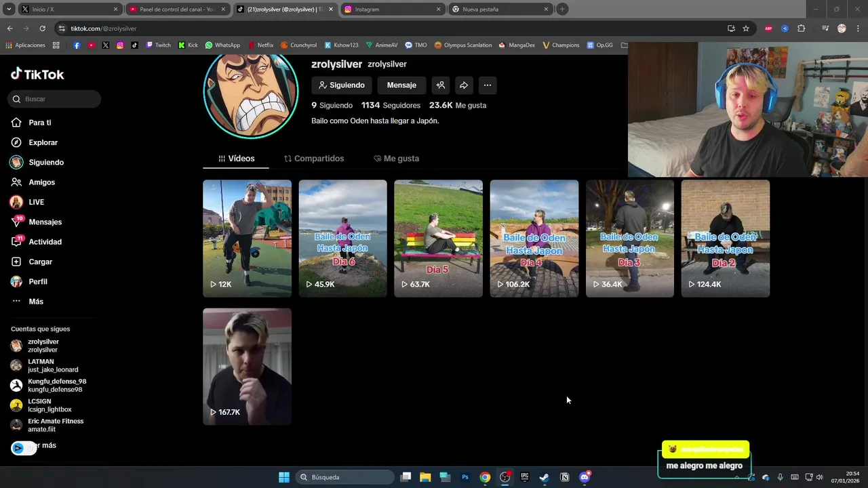
Task: Open the Kick bookmark
Action: tap(188, 45)
